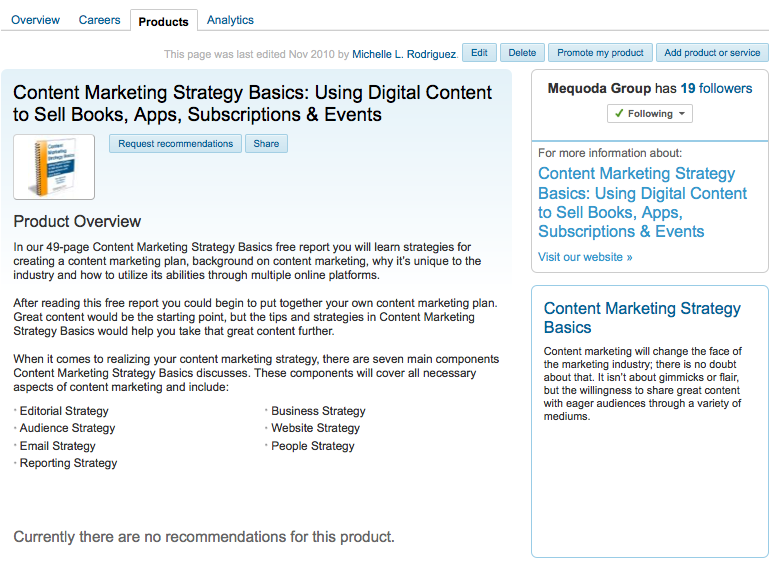Select the Business Strategy list item

318,411
